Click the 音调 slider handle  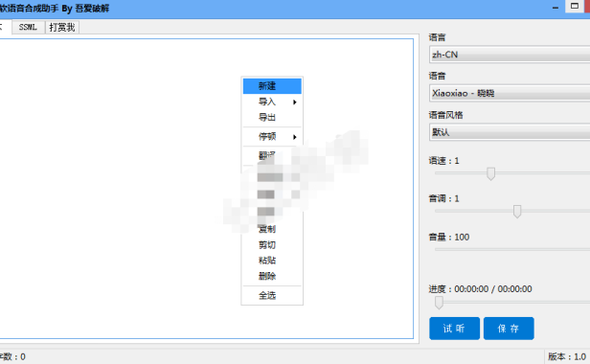(517, 211)
